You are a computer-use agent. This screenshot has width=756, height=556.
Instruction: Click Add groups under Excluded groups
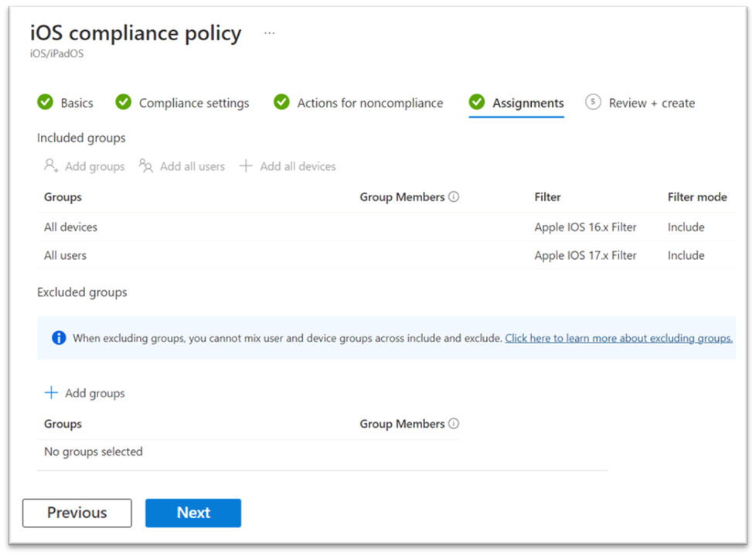[x=95, y=393]
